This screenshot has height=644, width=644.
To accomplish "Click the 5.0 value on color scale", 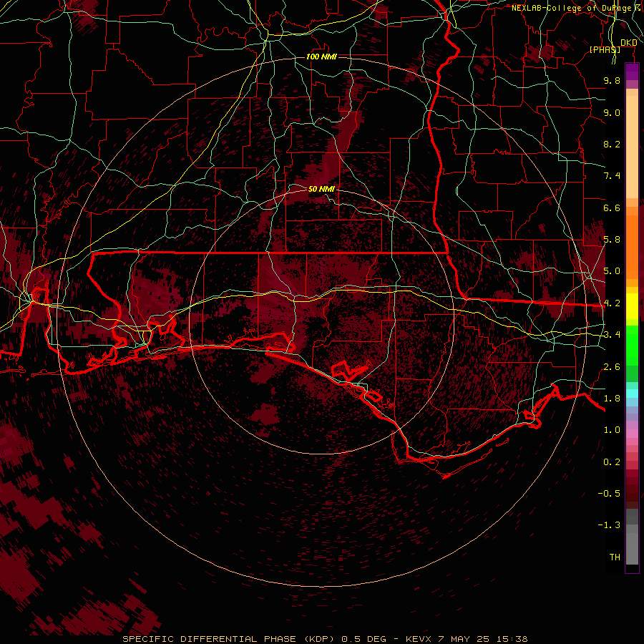I will 612,271.
